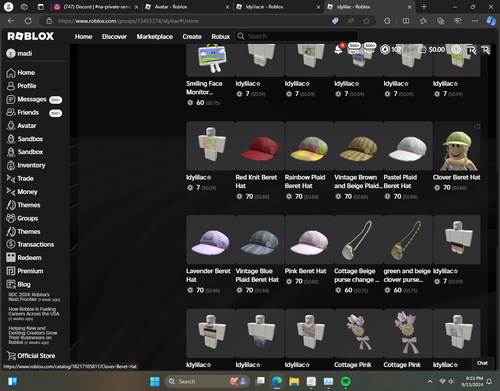Open Profile from the left sidebar
Viewport: 500px width, 391px height.
pyautogui.click(x=21, y=86)
